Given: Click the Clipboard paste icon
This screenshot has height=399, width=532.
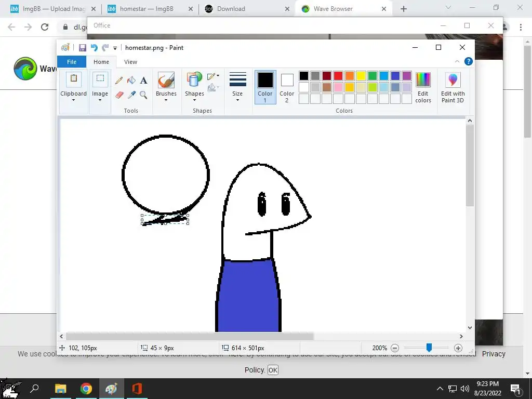Looking at the screenshot, I should tap(74, 79).
